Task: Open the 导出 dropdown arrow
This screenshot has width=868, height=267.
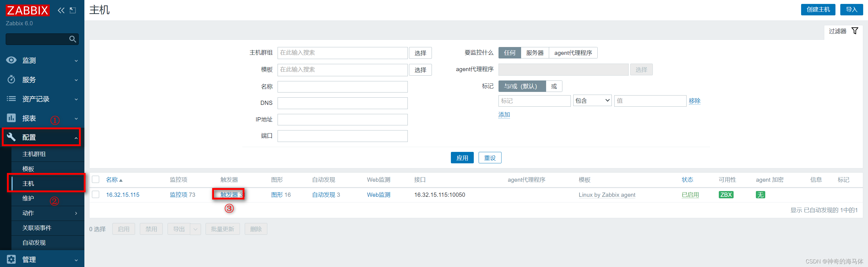Action: tap(195, 229)
